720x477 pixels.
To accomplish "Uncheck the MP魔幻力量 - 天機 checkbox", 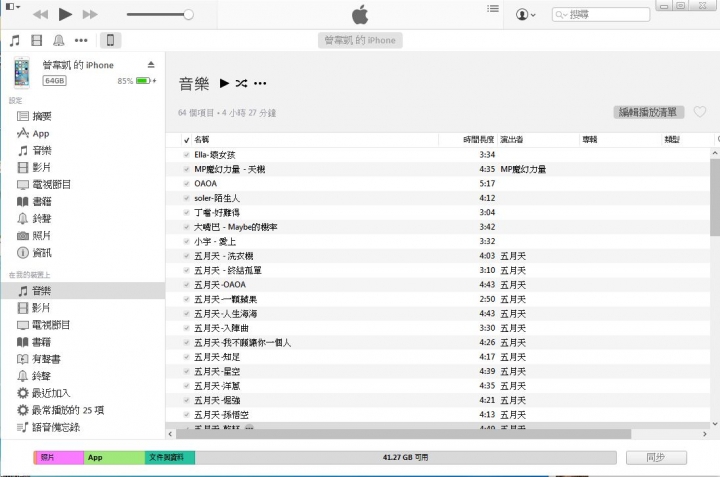I will pos(186,169).
